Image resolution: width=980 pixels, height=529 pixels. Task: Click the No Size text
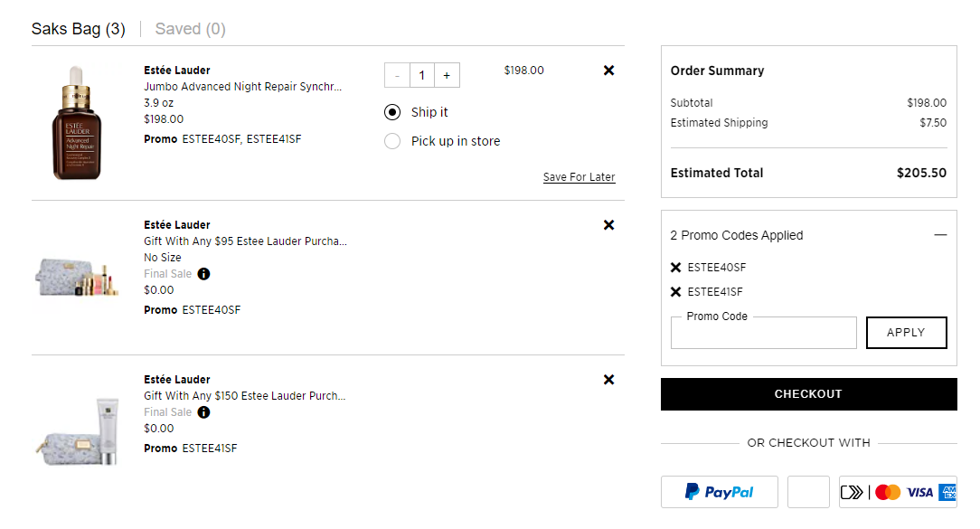pos(163,257)
